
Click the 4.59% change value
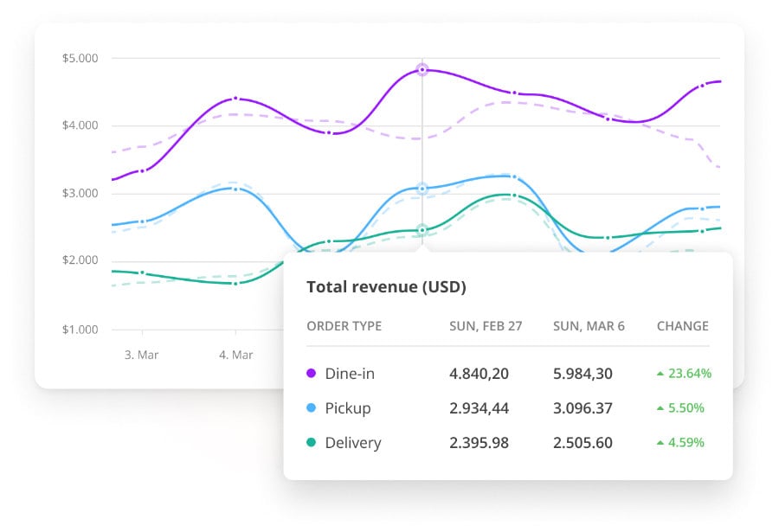pyautogui.click(x=686, y=442)
